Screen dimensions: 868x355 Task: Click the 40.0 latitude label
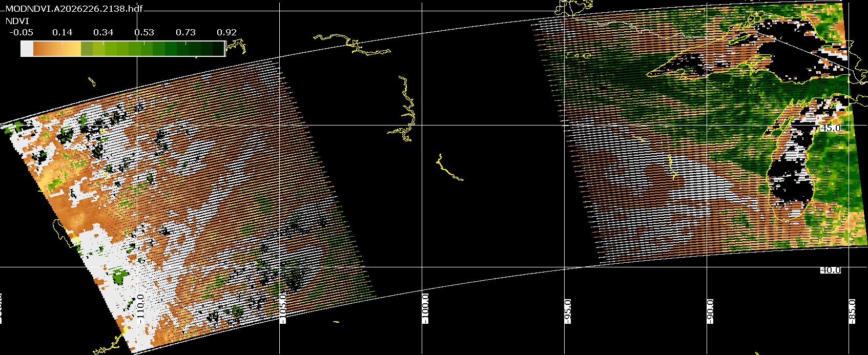830,270
